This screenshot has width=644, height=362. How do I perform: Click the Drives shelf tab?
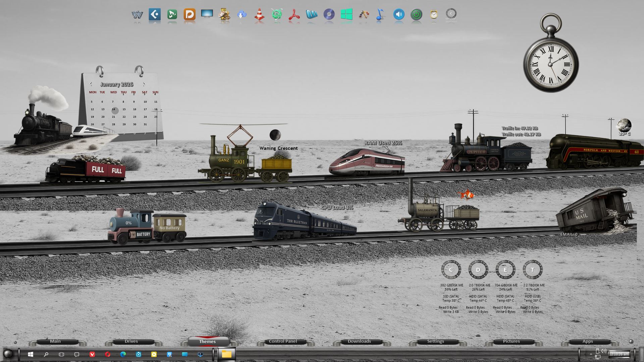click(131, 342)
